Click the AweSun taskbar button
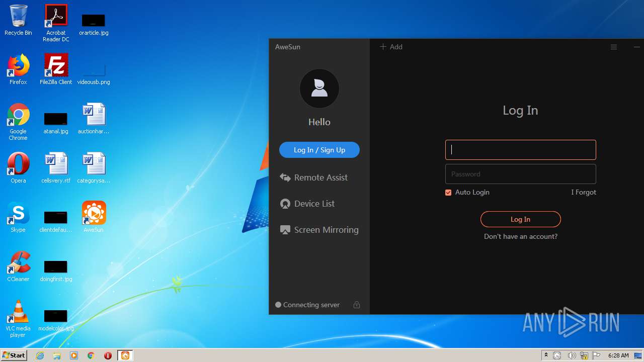This screenshot has width=644, height=362. tap(125, 355)
